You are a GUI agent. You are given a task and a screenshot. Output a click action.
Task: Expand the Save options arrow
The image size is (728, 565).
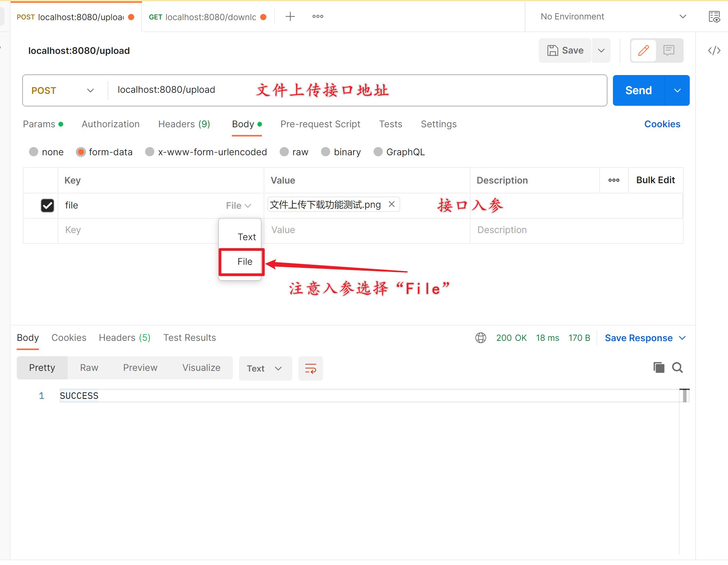pyautogui.click(x=601, y=50)
